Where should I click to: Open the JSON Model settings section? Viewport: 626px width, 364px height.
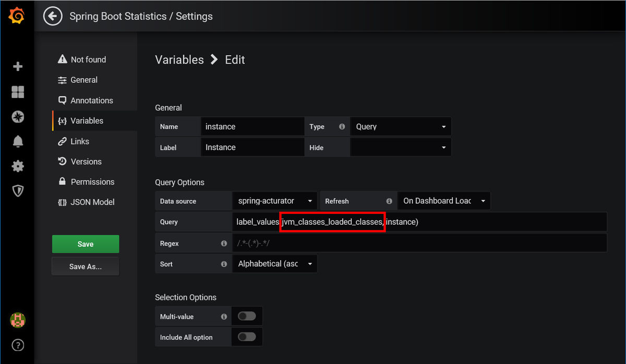(x=86, y=202)
